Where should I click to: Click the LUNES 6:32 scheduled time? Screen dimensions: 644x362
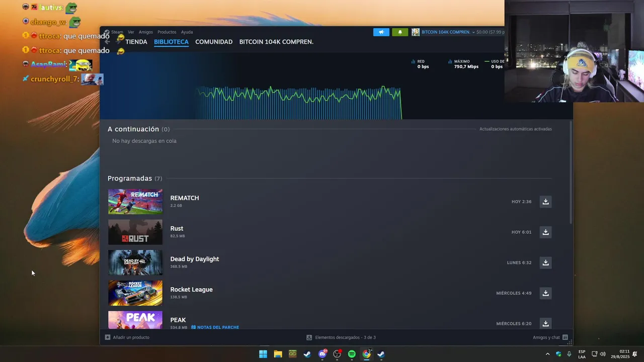(x=519, y=262)
